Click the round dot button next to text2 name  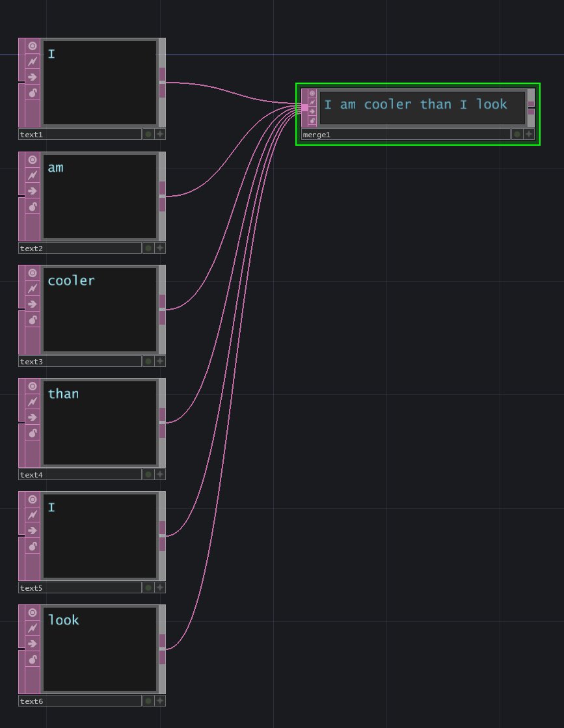click(x=148, y=248)
